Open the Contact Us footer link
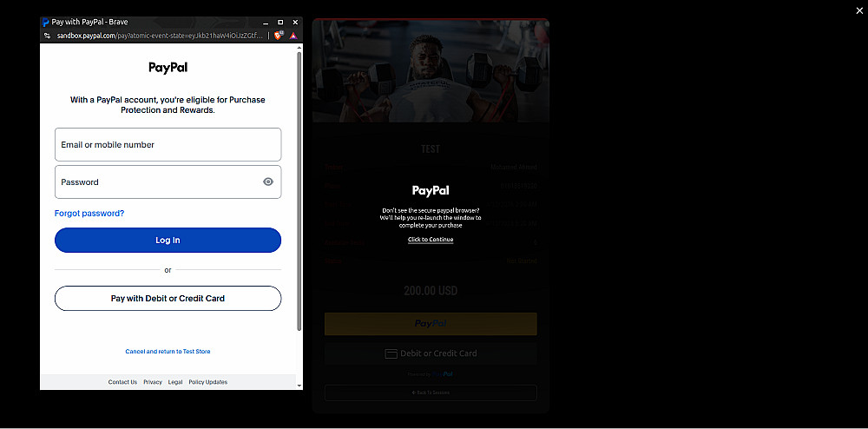The height and width of the screenshot is (429, 868). pos(122,382)
